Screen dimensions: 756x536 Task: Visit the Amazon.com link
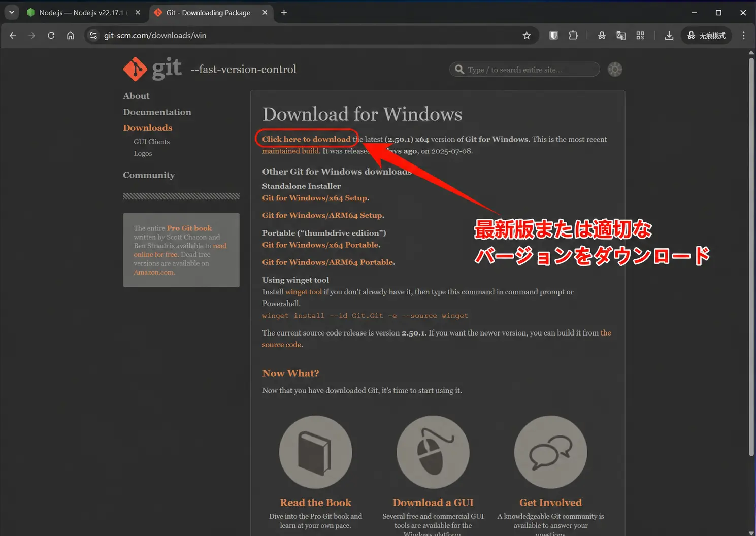(x=154, y=273)
